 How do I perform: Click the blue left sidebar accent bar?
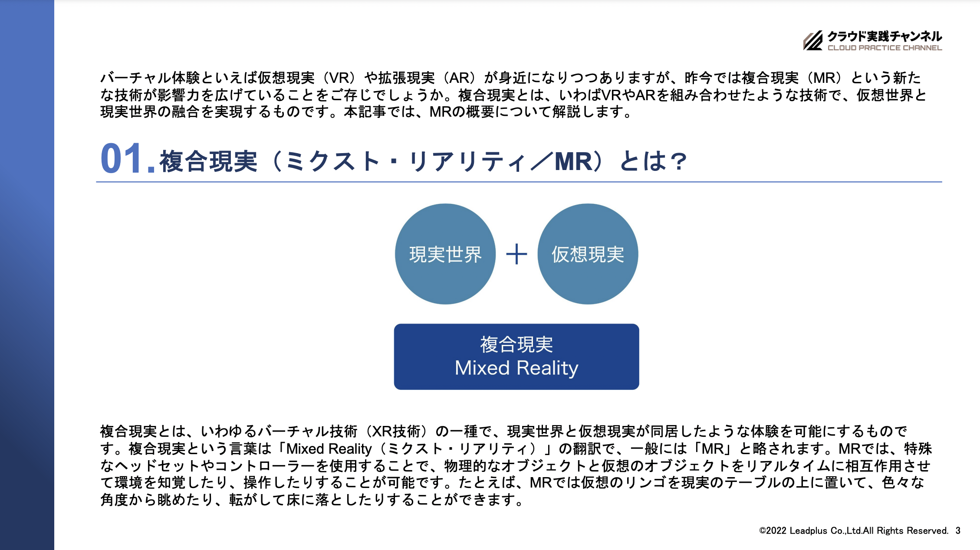[x=10, y=275]
